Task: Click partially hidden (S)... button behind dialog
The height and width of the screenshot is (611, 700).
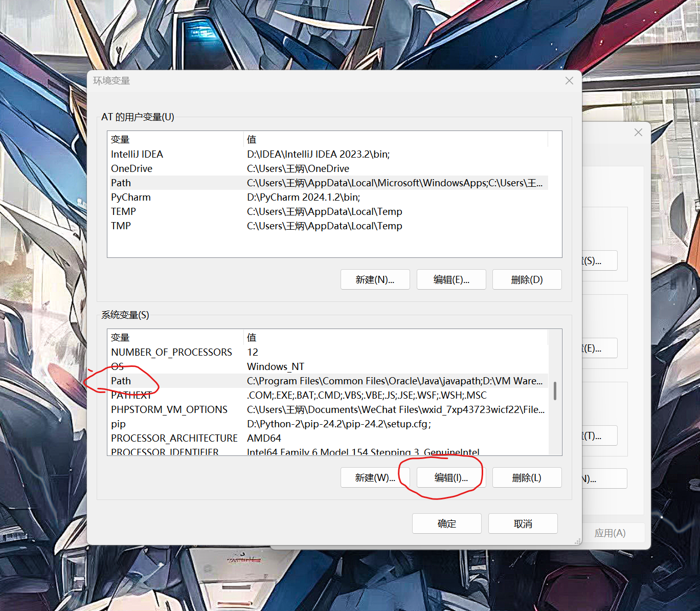Action: (600, 260)
